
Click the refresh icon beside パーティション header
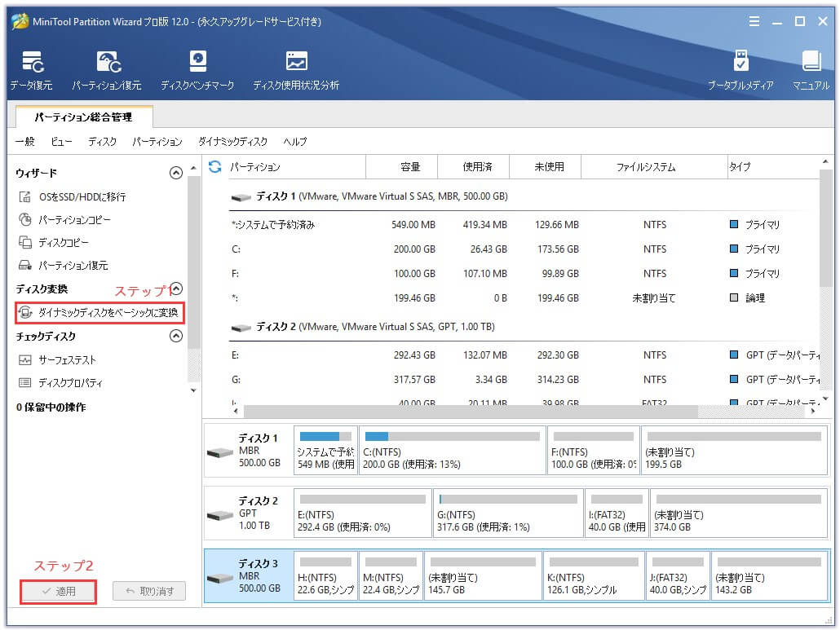pos(215,167)
